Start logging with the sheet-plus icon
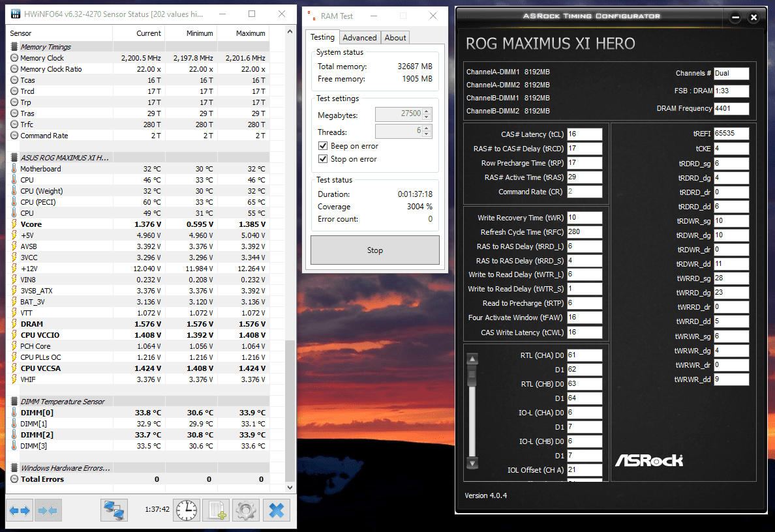Image resolution: width=775 pixels, height=532 pixels. tap(217, 510)
